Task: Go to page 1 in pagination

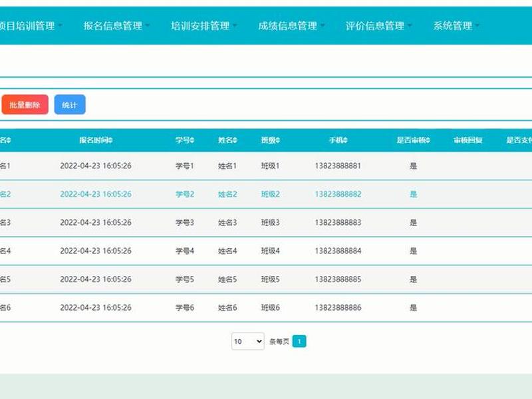Action: pyautogui.click(x=299, y=341)
